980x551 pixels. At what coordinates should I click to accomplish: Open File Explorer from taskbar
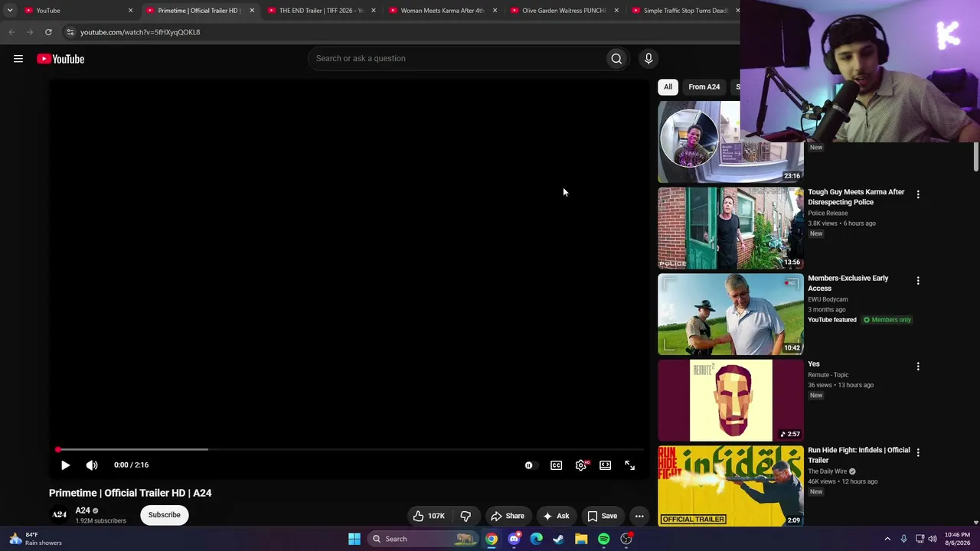point(581,539)
